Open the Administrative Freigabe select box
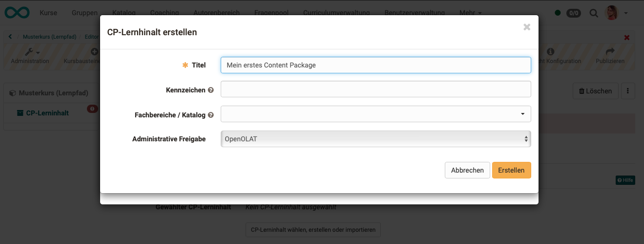This screenshot has height=244, width=644. (375, 139)
